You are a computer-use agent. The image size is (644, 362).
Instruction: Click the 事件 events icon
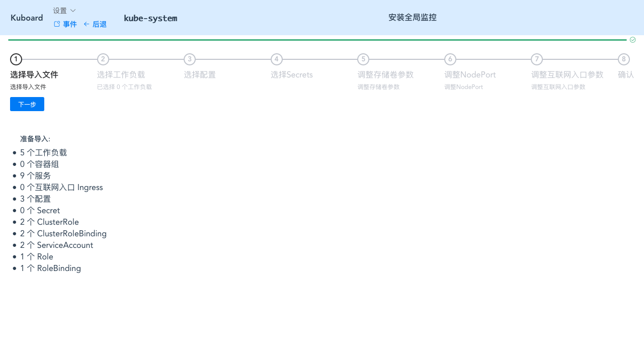tap(56, 24)
